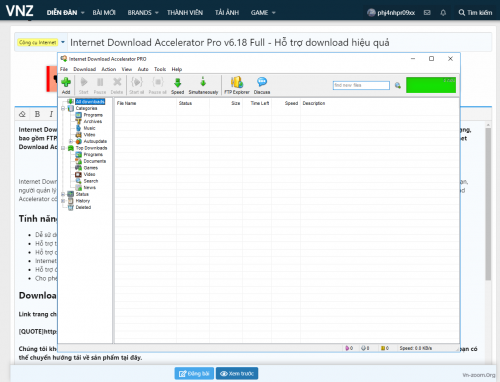Click the Speed 0.0 KB/s status bar entry
Screen dimensions: 500x382
point(416,348)
